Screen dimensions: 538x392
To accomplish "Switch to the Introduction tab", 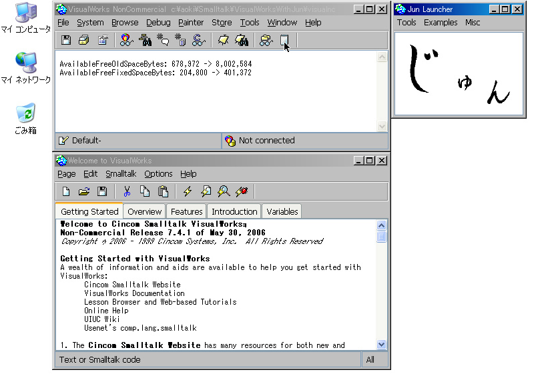I will pos(234,212).
